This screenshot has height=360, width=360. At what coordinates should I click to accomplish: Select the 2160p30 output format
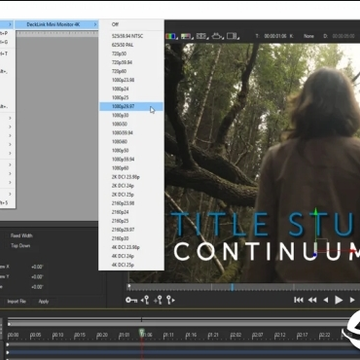coord(131,239)
